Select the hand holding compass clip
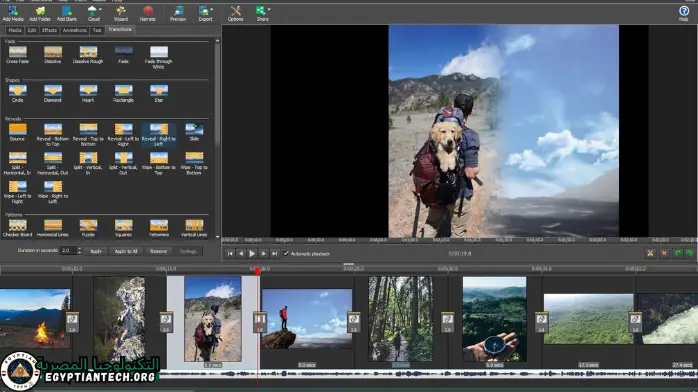The width and height of the screenshot is (698, 392). [x=495, y=319]
